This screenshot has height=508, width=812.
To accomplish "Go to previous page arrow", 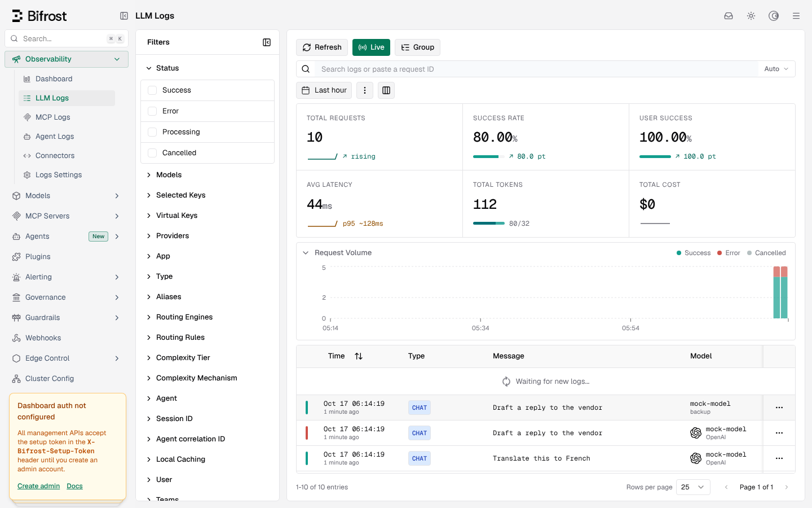I will pos(726,487).
